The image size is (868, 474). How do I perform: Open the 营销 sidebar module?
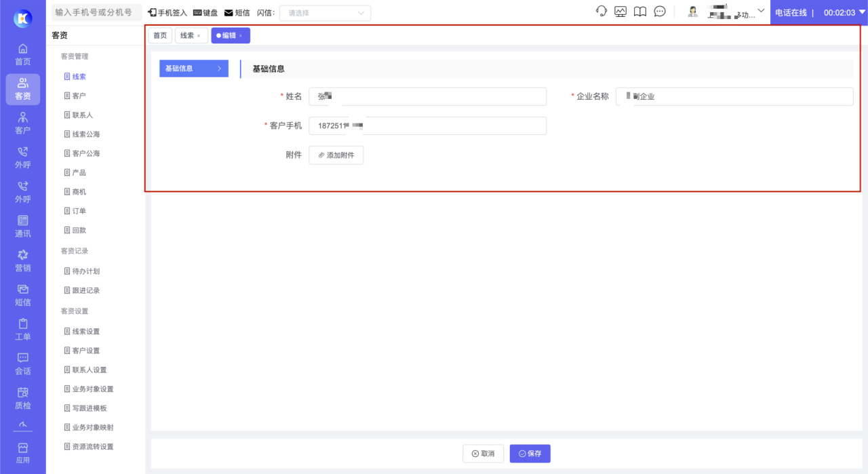22,261
